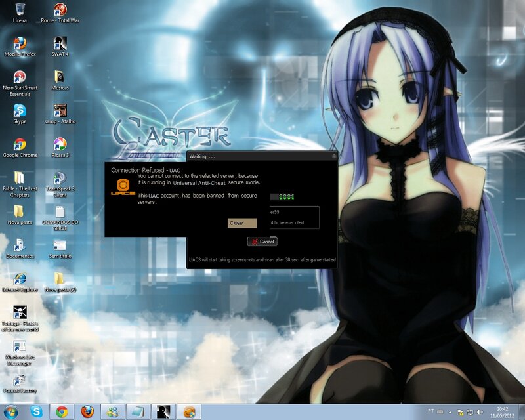Launch the Format Factory shortcut
Image resolution: width=525 pixels, height=420 pixels.
tap(20, 384)
